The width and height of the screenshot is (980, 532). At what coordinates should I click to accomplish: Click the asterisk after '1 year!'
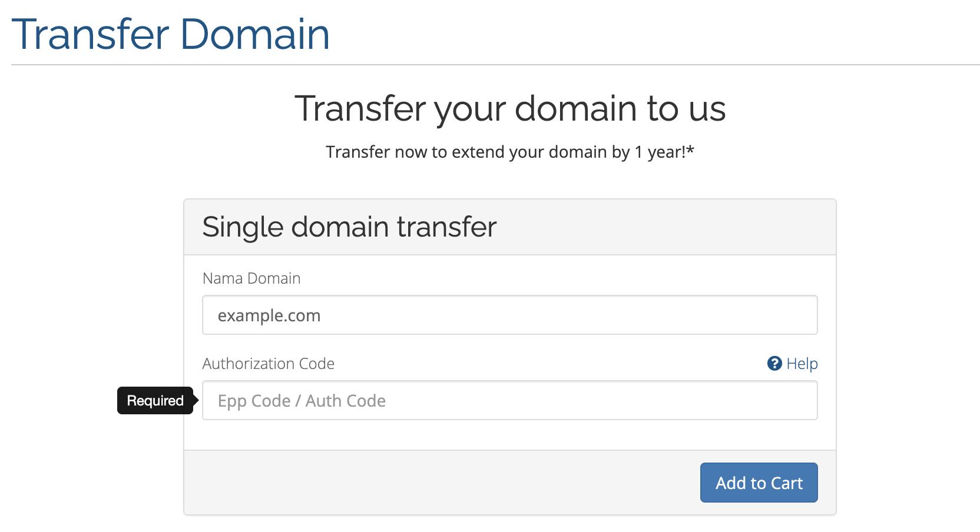point(690,151)
